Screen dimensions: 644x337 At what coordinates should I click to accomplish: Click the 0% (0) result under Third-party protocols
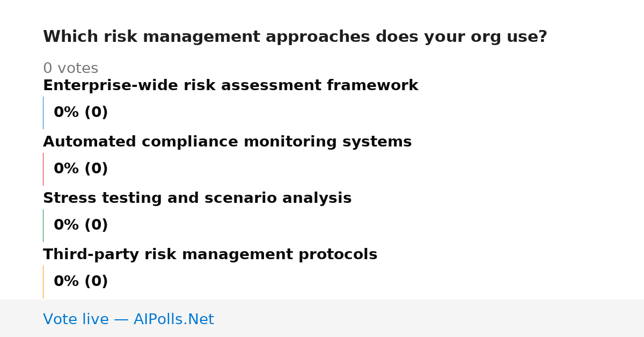click(x=80, y=282)
